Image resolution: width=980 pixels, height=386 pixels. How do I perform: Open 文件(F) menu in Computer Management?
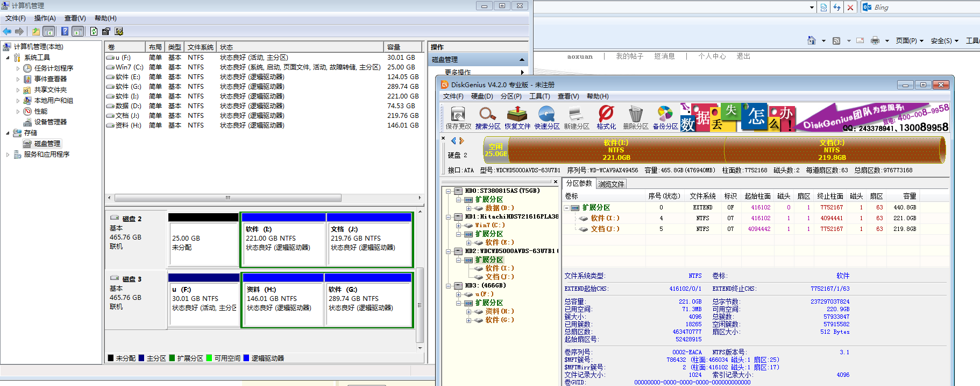click(x=16, y=18)
